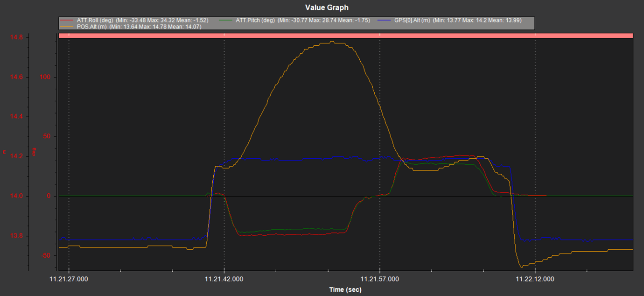
Task: Select the 11.21.42.000 time label
Action: [x=224, y=279]
